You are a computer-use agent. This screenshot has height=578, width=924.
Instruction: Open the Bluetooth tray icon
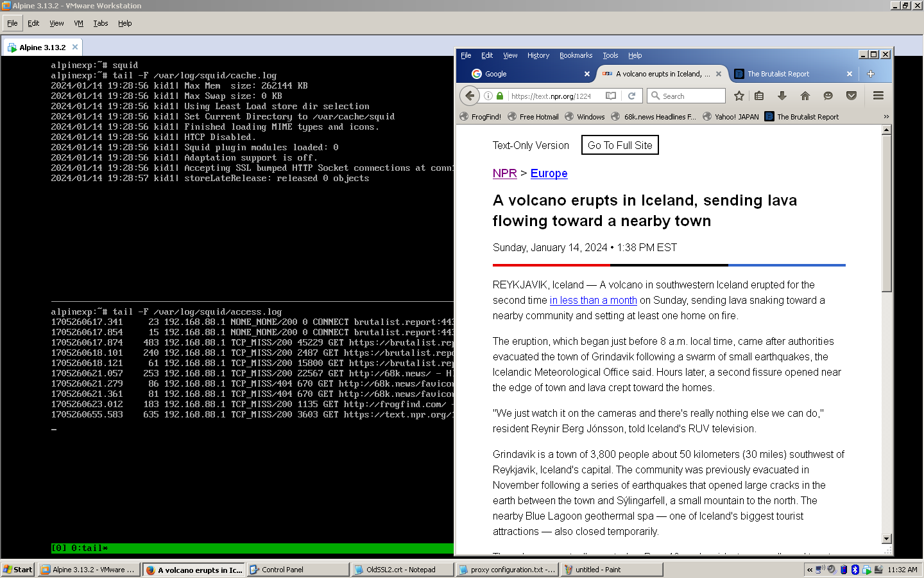tap(855, 569)
